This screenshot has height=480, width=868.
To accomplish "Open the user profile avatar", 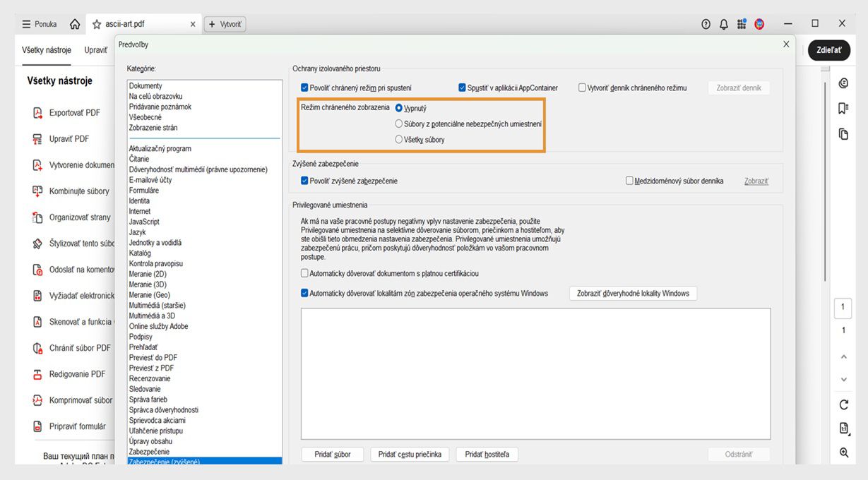I will [759, 24].
